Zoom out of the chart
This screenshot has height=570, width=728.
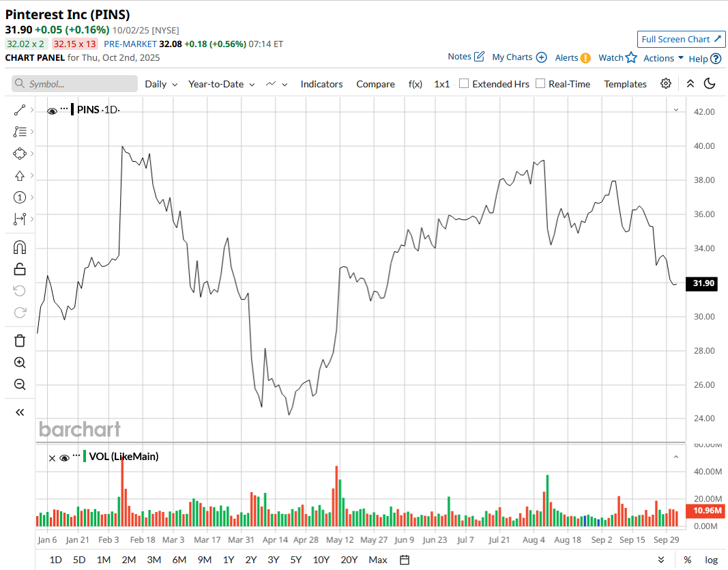20,384
